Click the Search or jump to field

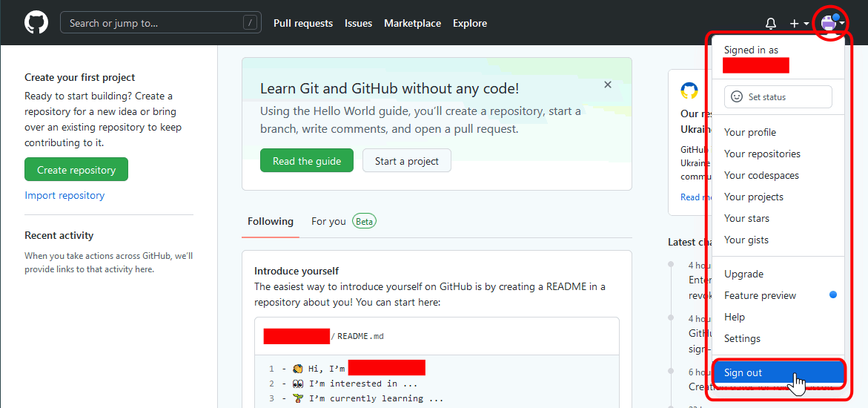161,23
